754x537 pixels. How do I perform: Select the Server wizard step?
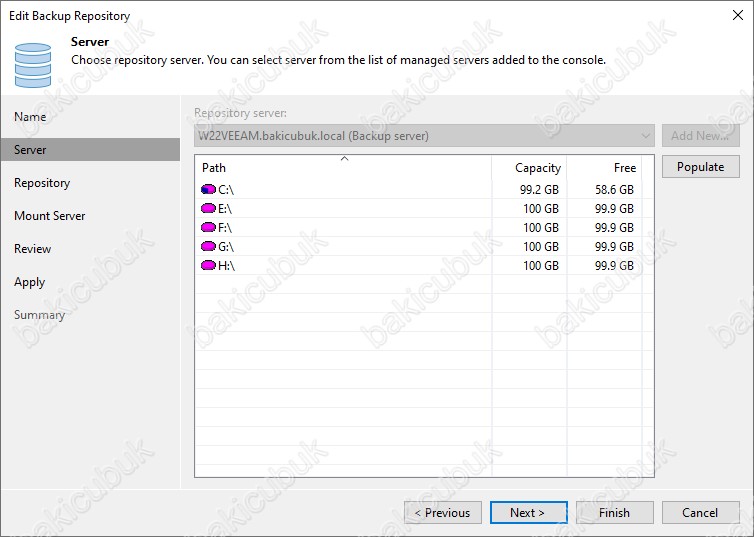coord(90,150)
